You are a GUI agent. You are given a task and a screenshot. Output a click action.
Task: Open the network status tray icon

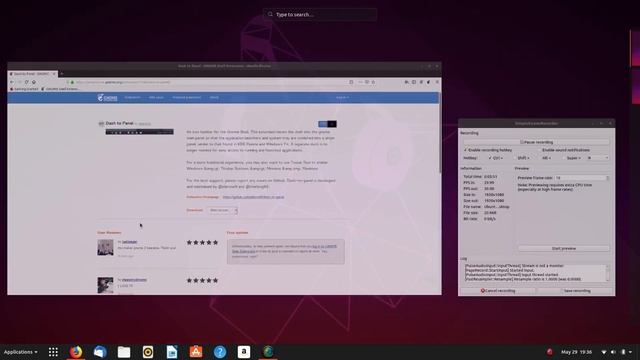pyautogui.click(x=604, y=352)
